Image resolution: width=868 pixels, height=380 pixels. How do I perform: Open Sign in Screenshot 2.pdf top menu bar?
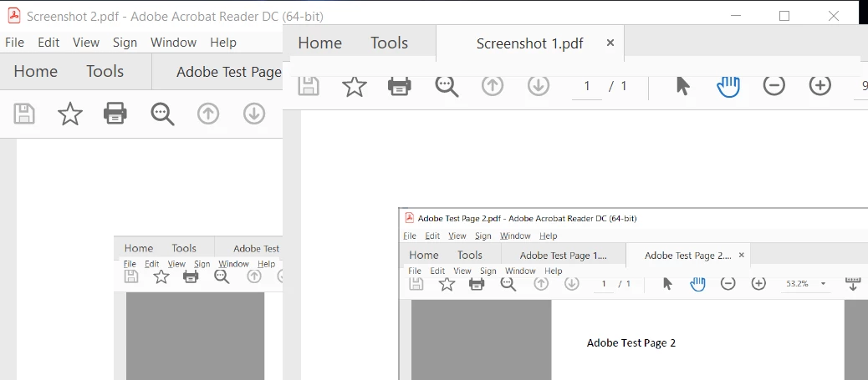125,42
